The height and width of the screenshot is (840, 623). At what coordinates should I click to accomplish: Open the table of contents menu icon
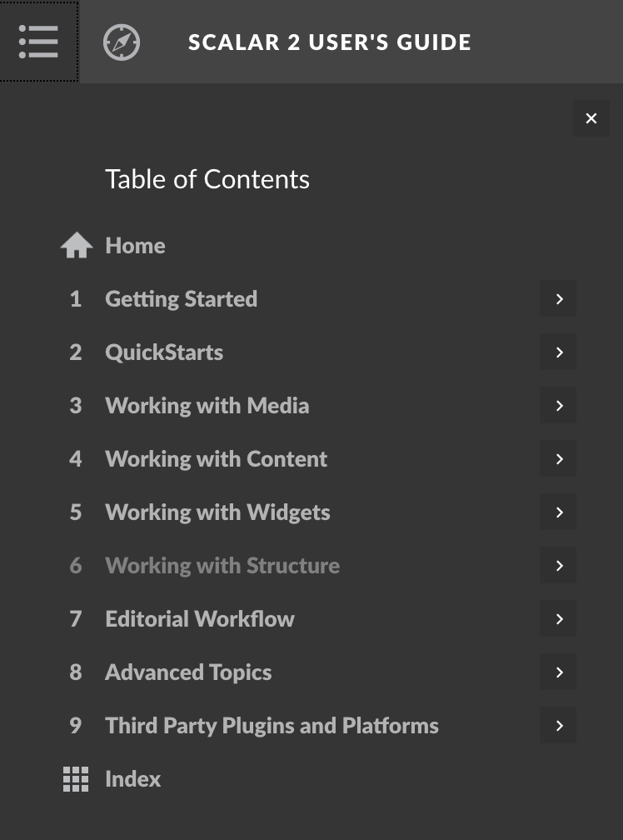tap(38, 41)
